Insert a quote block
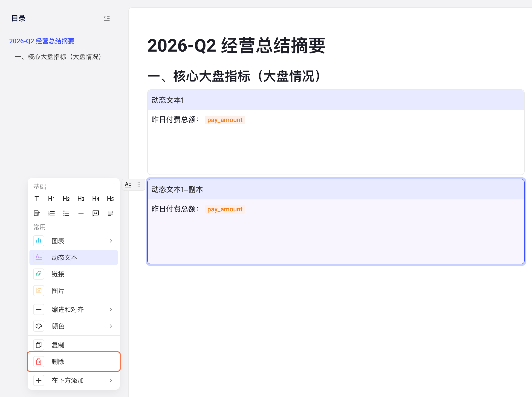Viewport: 532px width, 397px height. 95,213
